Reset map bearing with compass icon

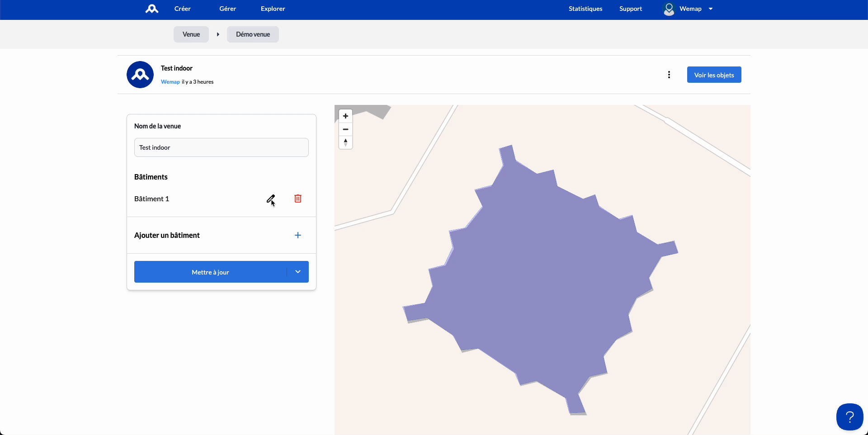pyautogui.click(x=345, y=142)
